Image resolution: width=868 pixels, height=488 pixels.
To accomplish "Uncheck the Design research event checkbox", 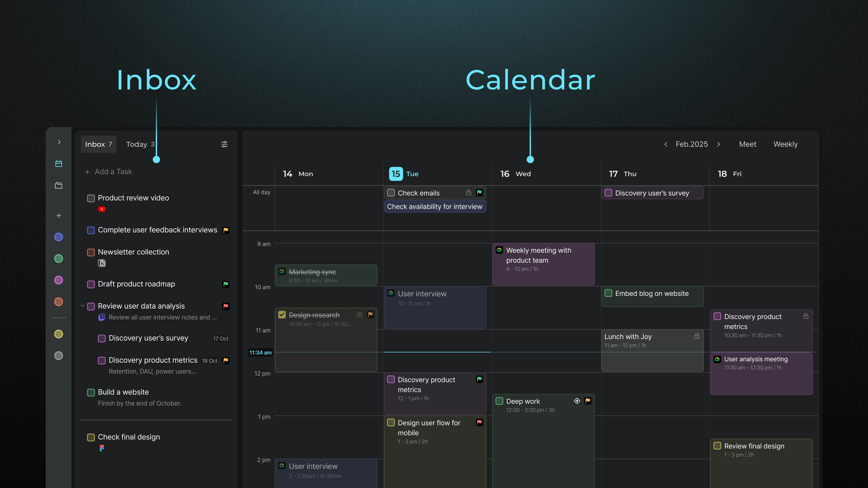I will pyautogui.click(x=282, y=315).
